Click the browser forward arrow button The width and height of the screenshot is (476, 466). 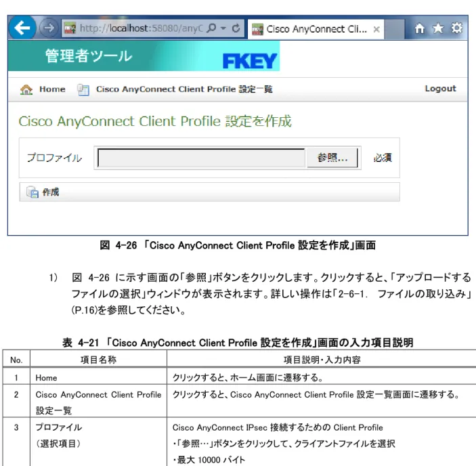pyautogui.click(x=49, y=28)
